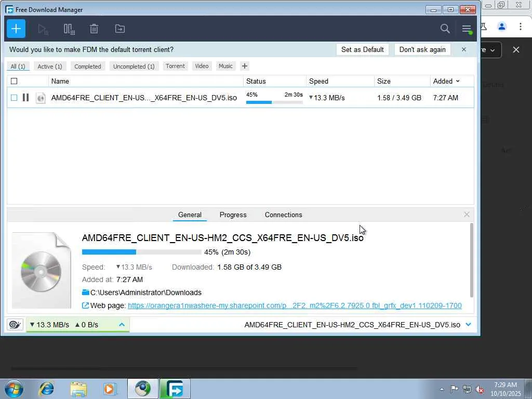
Task: Tick the AMD64FRE iso row checkbox
Action: 14,98
